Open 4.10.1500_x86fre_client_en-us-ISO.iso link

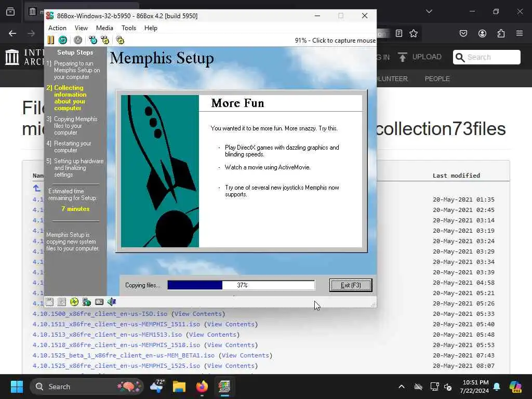click(x=100, y=314)
